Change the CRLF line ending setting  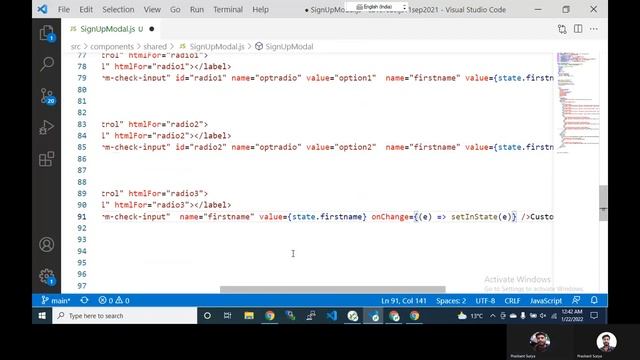pyautogui.click(x=512, y=301)
